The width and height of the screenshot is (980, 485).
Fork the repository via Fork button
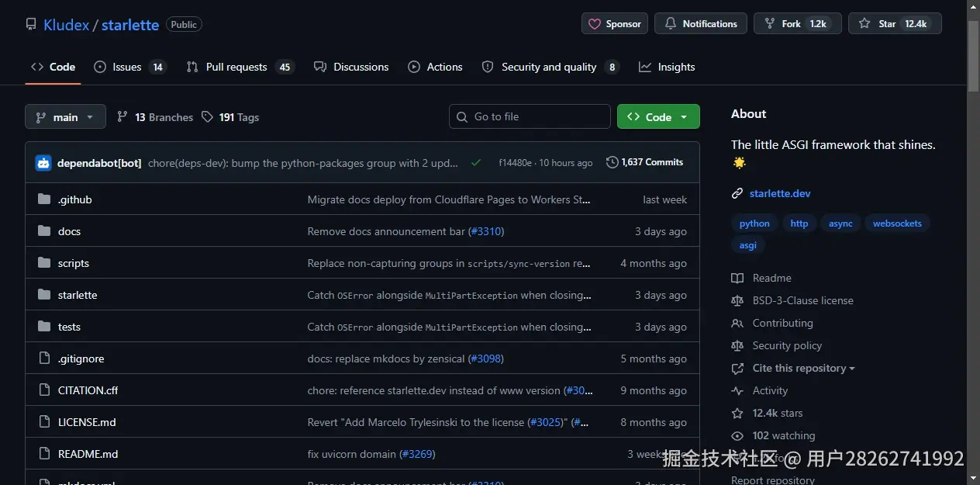pyautogui.click(x=798, y=24)
